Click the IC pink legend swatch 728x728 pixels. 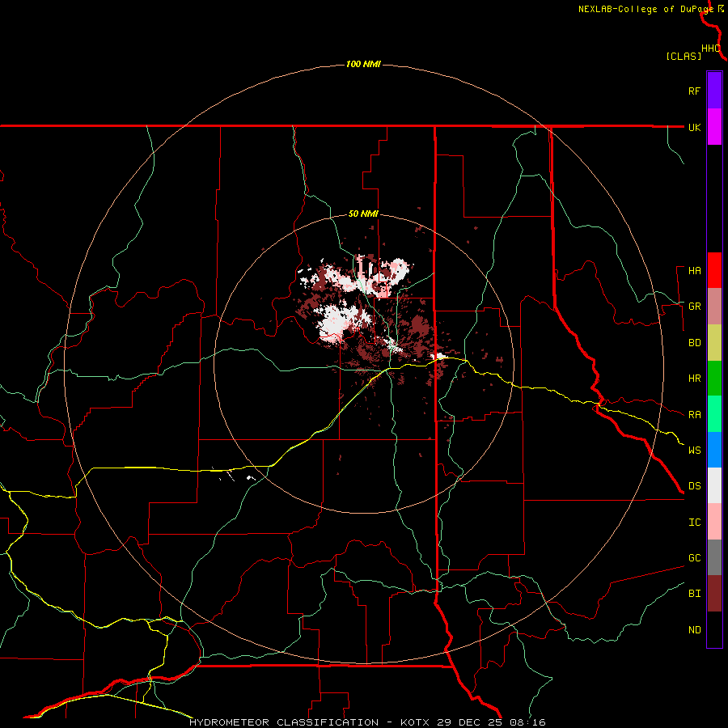[x=714, y=522]
